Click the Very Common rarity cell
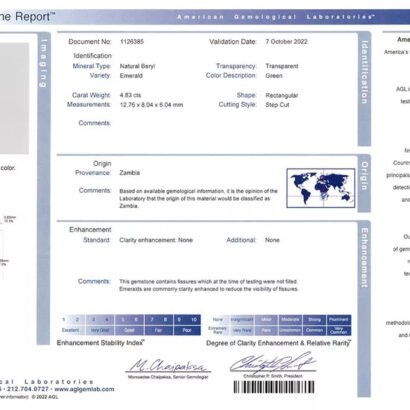This screenshot has height=410, width=410. (x=339, y=330)
